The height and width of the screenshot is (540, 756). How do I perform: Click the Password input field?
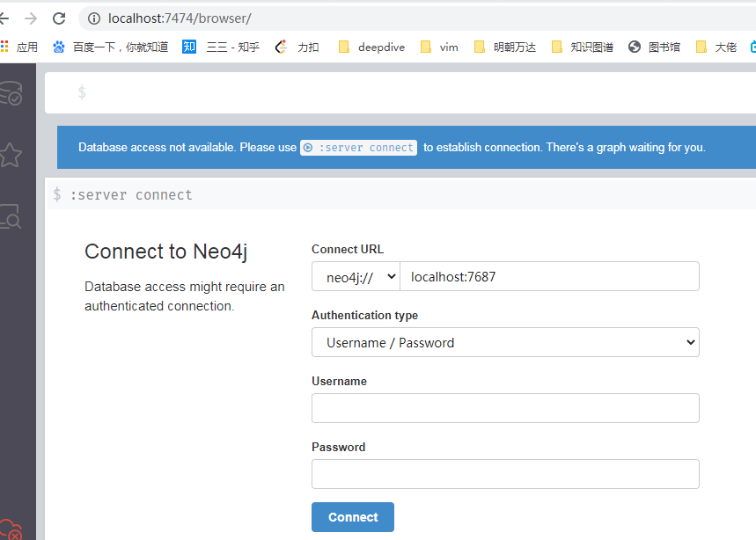pyautogui.click(x=505, y=473)
